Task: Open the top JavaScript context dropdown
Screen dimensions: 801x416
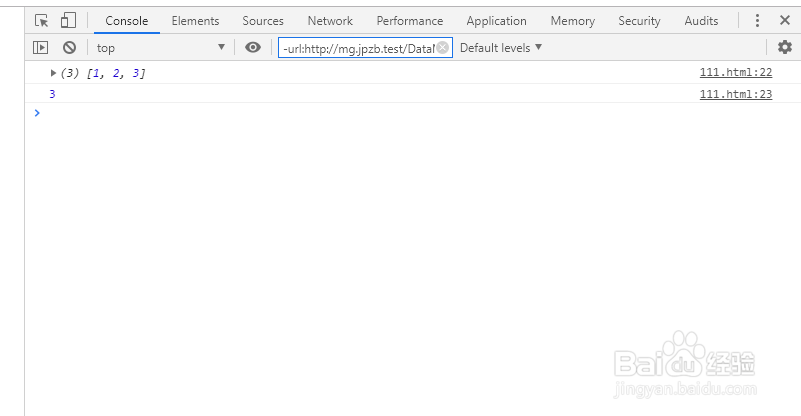Action: 160,48
